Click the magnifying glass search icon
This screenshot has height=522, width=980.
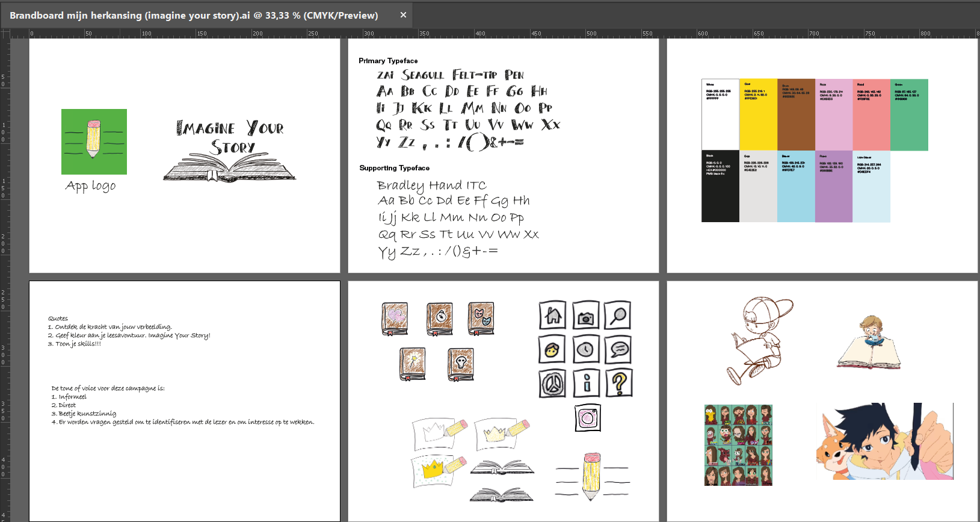pyautogui.click(x=618, y=315)
